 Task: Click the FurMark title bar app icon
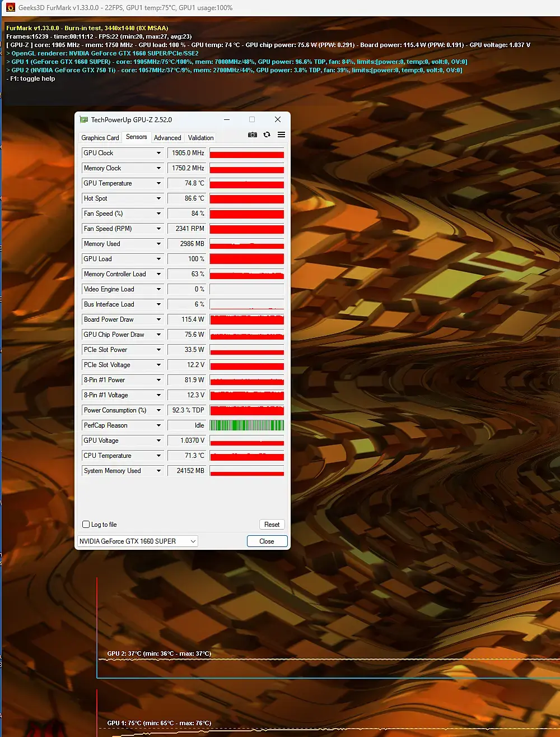(10, 8)
